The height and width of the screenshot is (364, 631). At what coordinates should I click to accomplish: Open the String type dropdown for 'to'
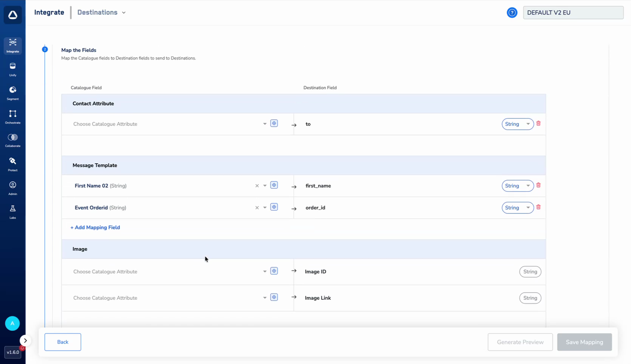tap(517, 124)
